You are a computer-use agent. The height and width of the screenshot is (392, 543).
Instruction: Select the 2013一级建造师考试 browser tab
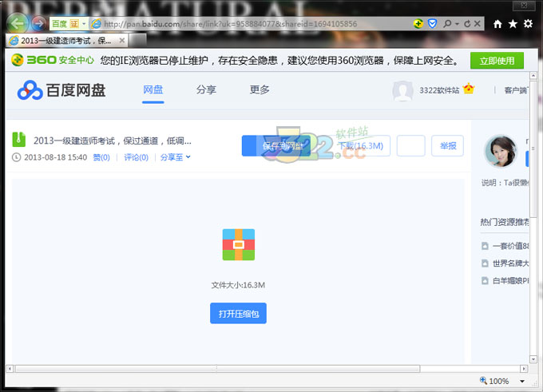point(66,41)
